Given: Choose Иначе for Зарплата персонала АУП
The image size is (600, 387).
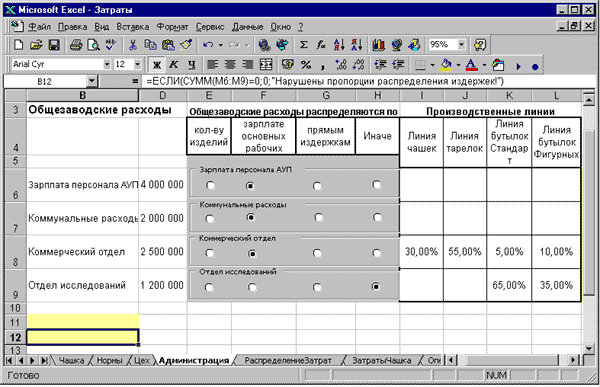Looking at the screenshot, I should (377, 185).
